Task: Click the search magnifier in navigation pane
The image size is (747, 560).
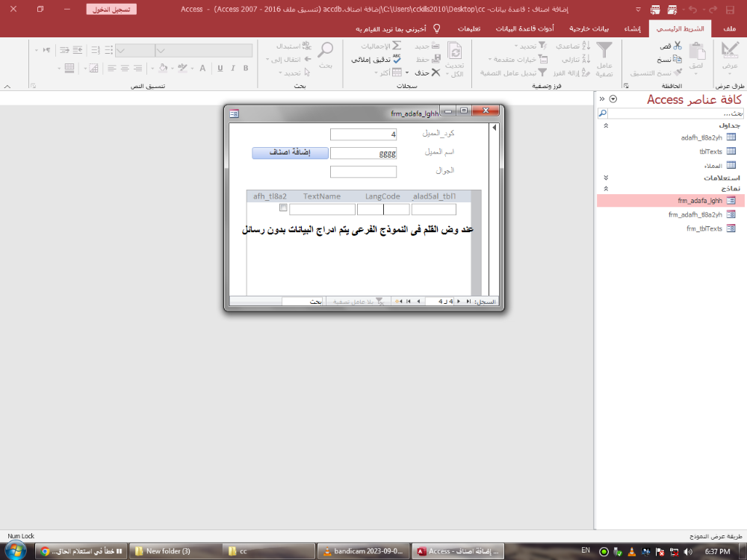Action: (x=603, y=113)
